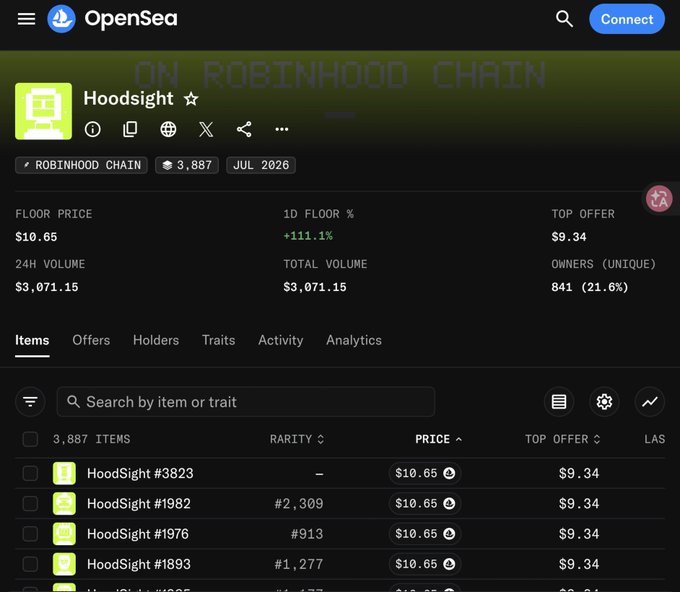Open the collection's X profile icon
Image resolution: width=680 pixels, height=592 pixels.
coord(206,129)
